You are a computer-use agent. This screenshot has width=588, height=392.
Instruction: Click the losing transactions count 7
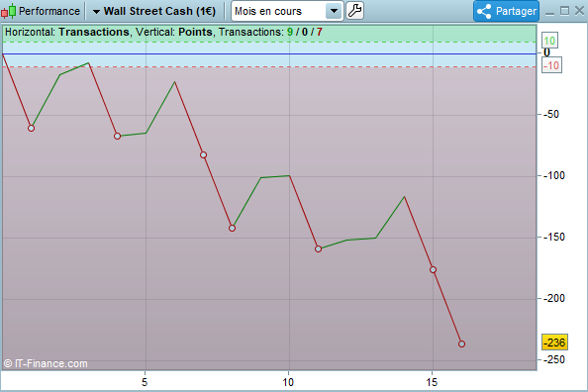pos(319,32)
